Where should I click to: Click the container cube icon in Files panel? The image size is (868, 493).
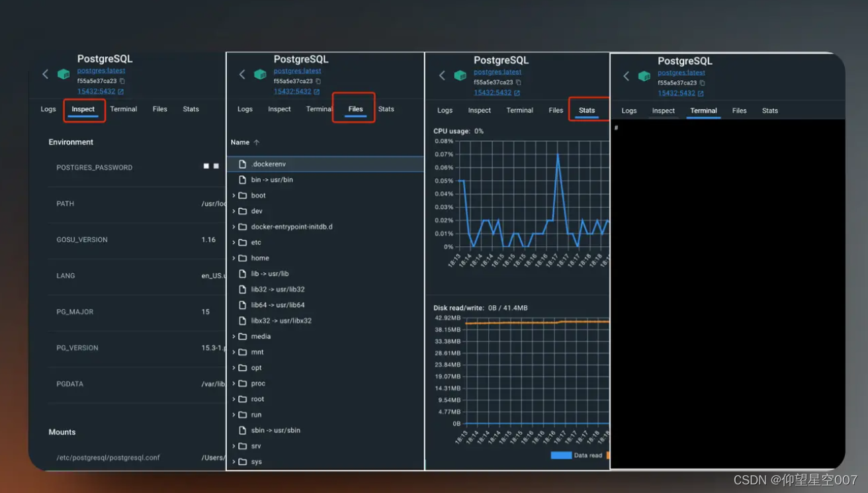coord(260,74)
